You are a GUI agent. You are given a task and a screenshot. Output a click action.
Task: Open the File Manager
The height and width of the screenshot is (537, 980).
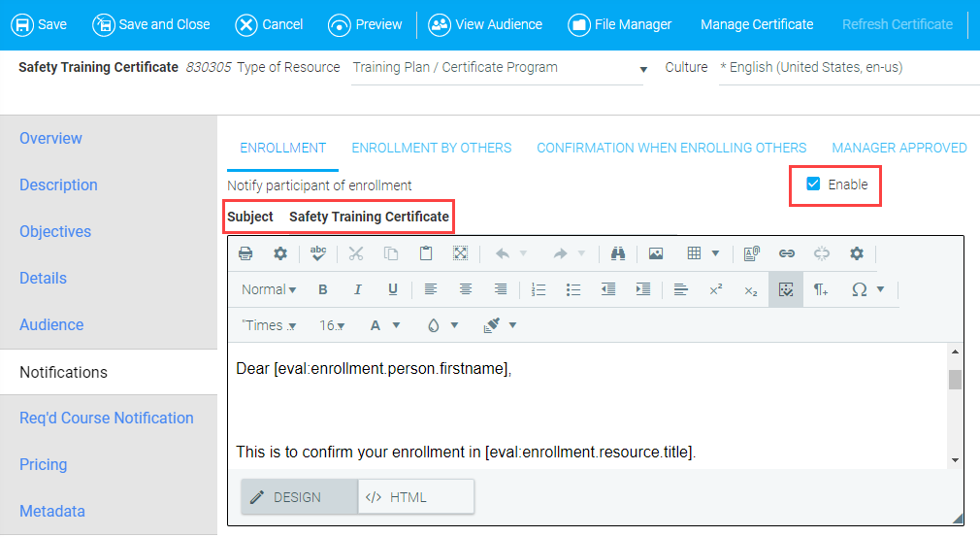pyautogui.click(x=619, y=24)
